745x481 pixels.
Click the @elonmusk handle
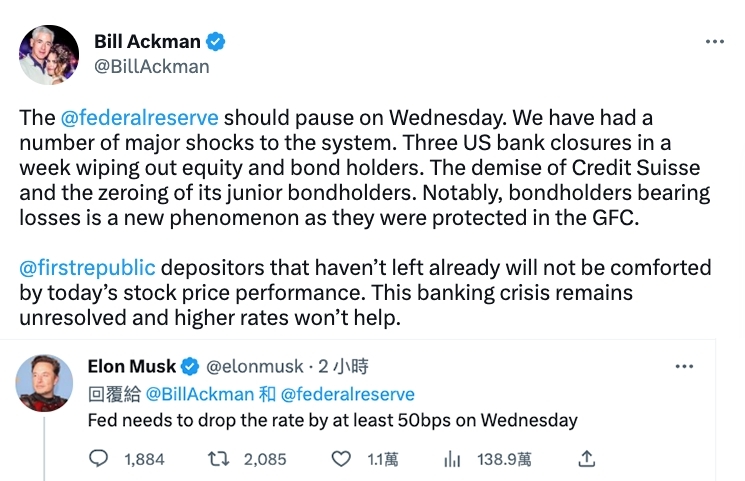tap(253, 366)
